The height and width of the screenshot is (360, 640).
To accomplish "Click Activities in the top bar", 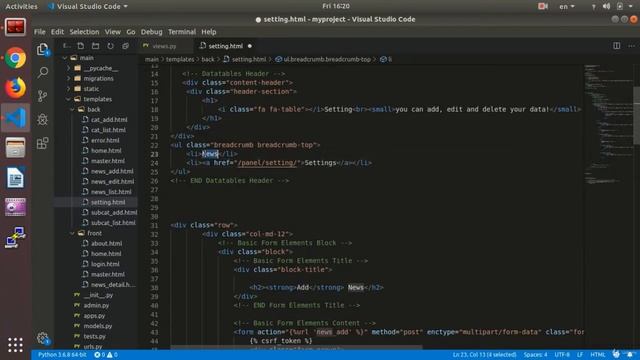I will pyautogui.click(x=21, y=6).
